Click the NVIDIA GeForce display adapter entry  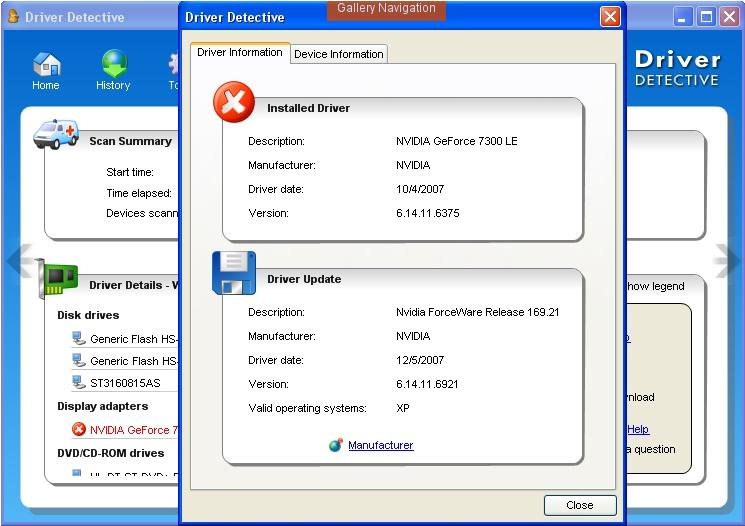click(134, 430)
